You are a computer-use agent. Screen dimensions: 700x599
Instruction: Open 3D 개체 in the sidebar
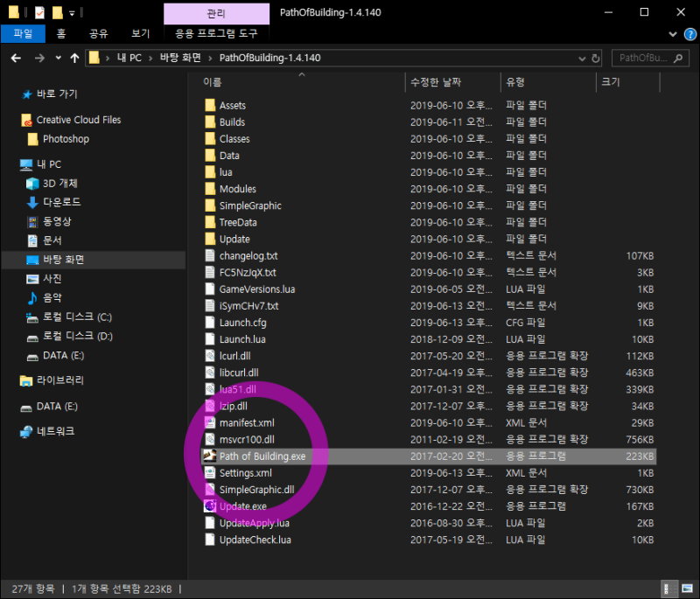pyautogui.click(x=59, y=184)
